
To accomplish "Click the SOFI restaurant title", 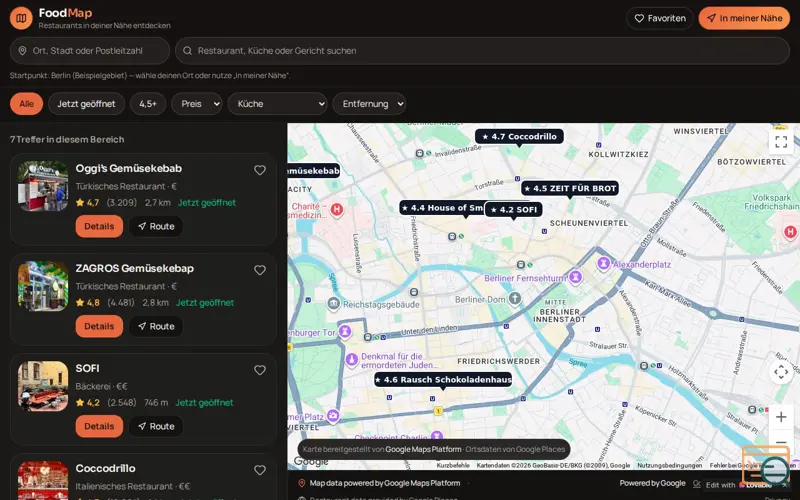I will [x=87, y=368].
